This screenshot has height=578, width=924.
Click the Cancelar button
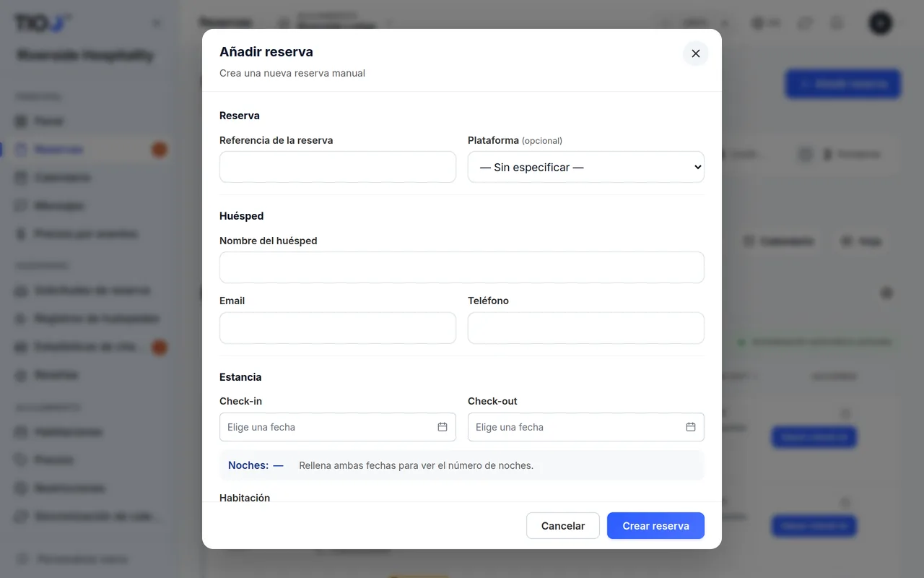pos(563,526)
